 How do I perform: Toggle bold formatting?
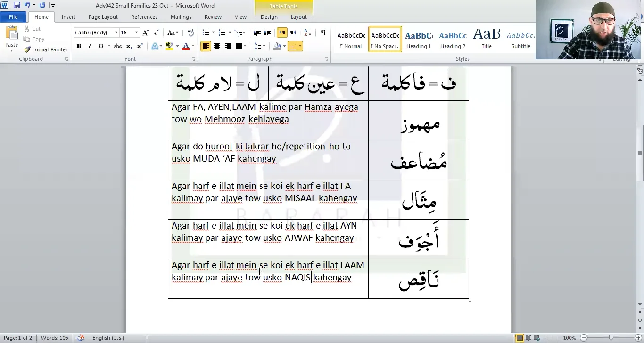79,46
